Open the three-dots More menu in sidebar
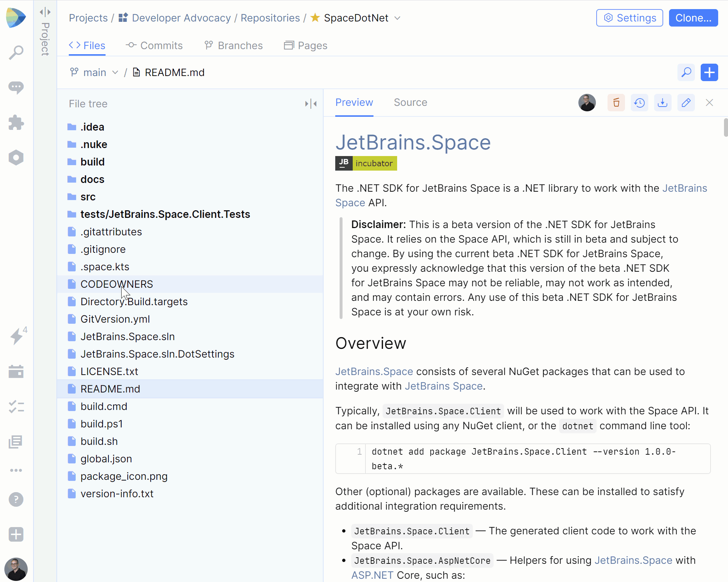 16,470
